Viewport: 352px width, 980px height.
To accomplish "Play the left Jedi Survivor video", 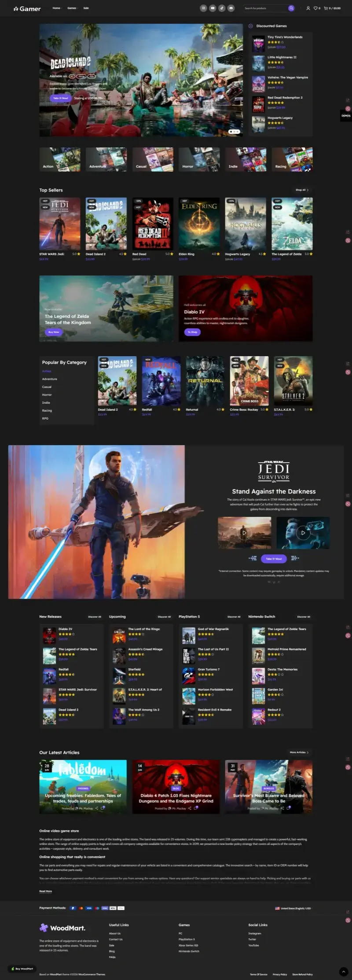I will coord(244,533).
